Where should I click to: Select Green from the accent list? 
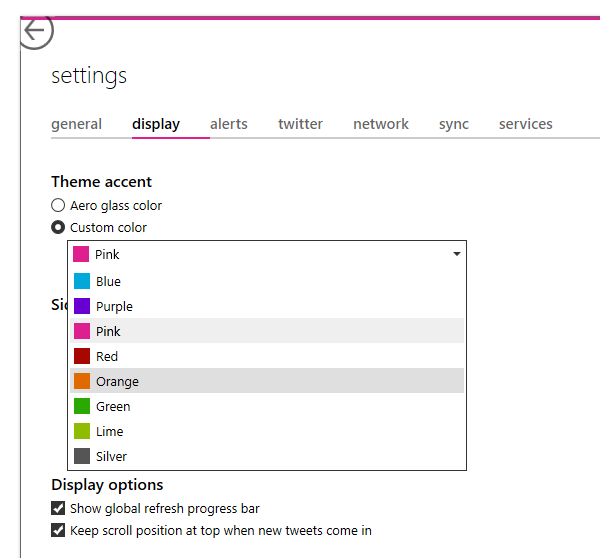pos(267,406)
